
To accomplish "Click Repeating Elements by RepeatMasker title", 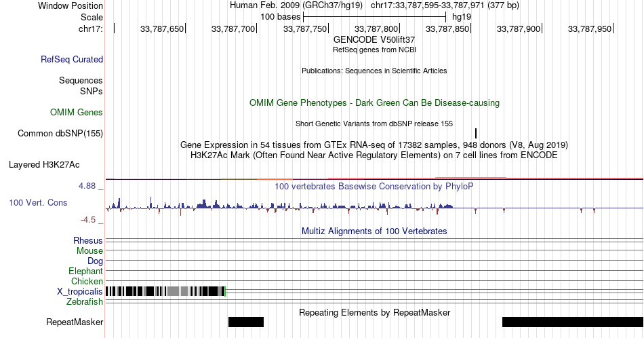I will pos(375,312).
